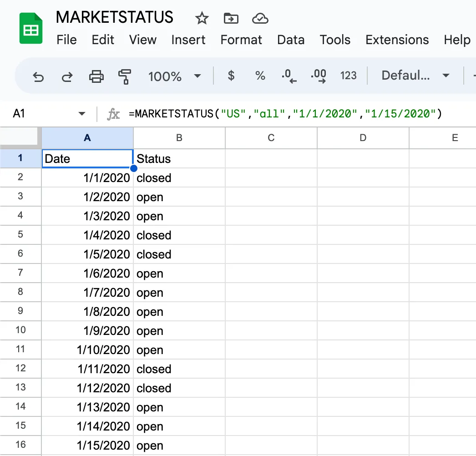Format as currency with dollar icon
The height and width of the screenshot is (456, 476).
coord(231,76)
